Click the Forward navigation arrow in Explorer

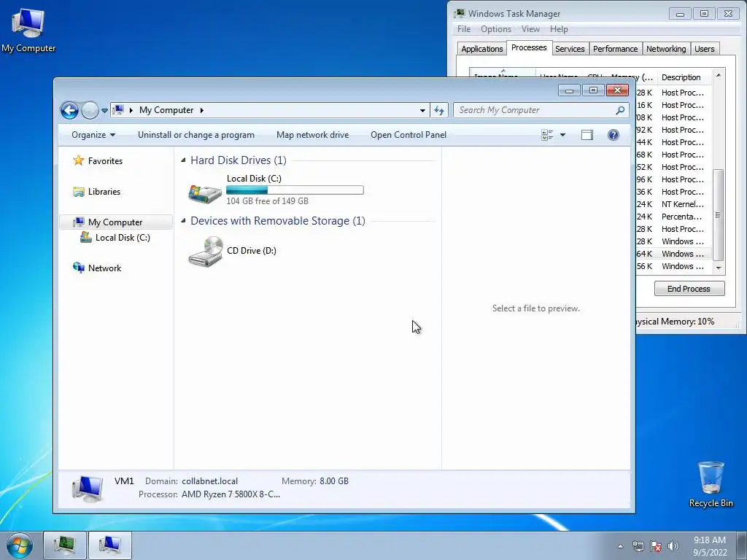pyautogui.click(x=90, y=111)
